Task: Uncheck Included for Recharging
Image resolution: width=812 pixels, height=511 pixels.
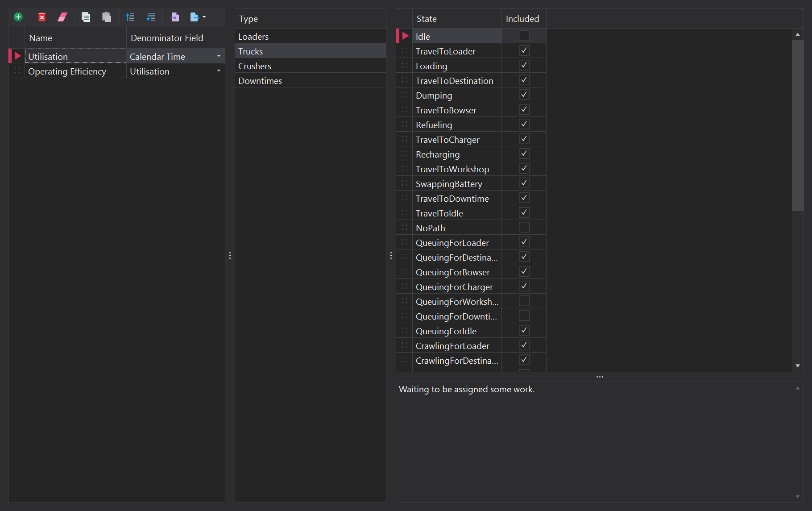Action: [524, 154]
